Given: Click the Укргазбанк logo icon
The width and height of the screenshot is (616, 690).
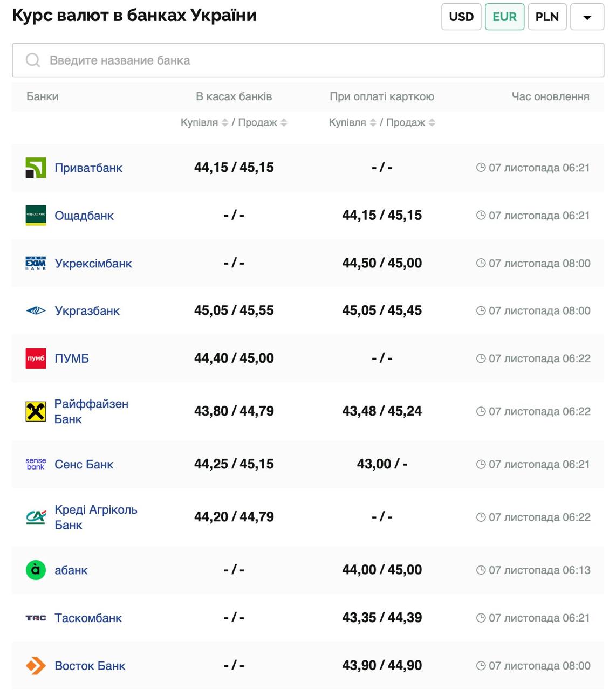Looking at the screenshot, I should click(36, 310).
